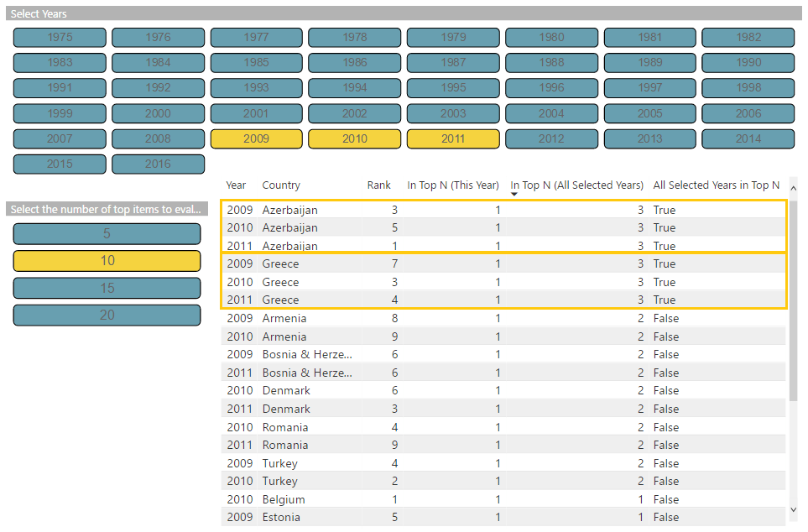Set top items number to 5
808x532 pixels.
pos(107,234)
